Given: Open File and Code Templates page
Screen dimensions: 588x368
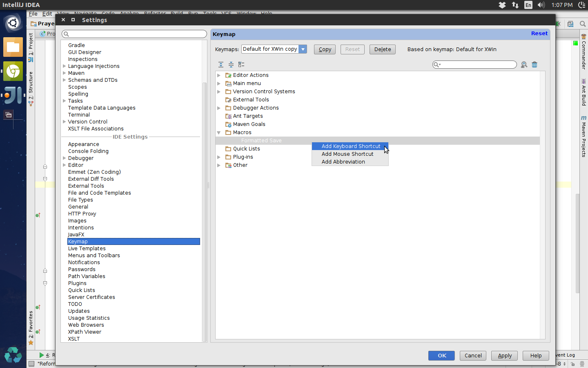Looking at the screenshot, I should click(x=100, y=193).
